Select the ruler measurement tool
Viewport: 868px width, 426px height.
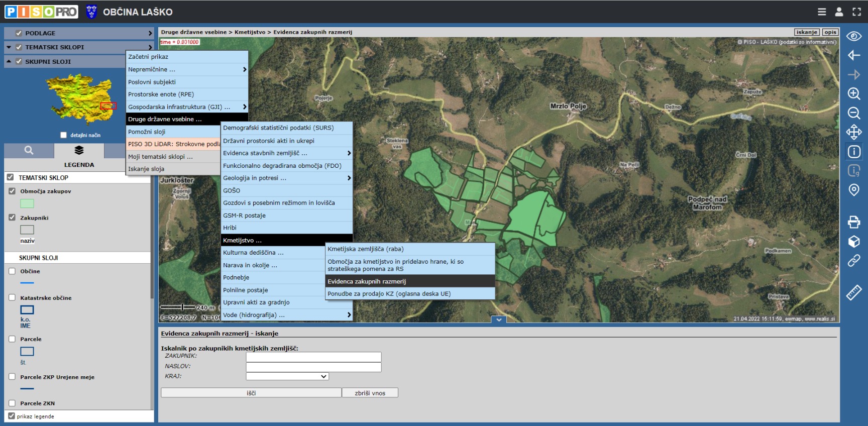coord(853,292)
